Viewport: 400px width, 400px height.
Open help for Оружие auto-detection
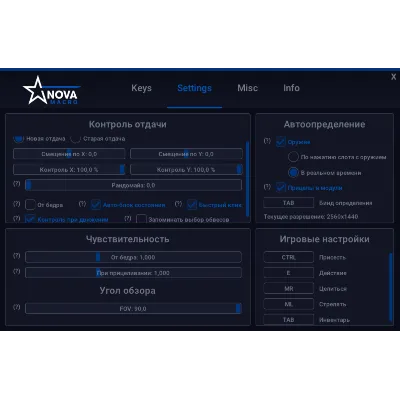[x=267, y=141]
